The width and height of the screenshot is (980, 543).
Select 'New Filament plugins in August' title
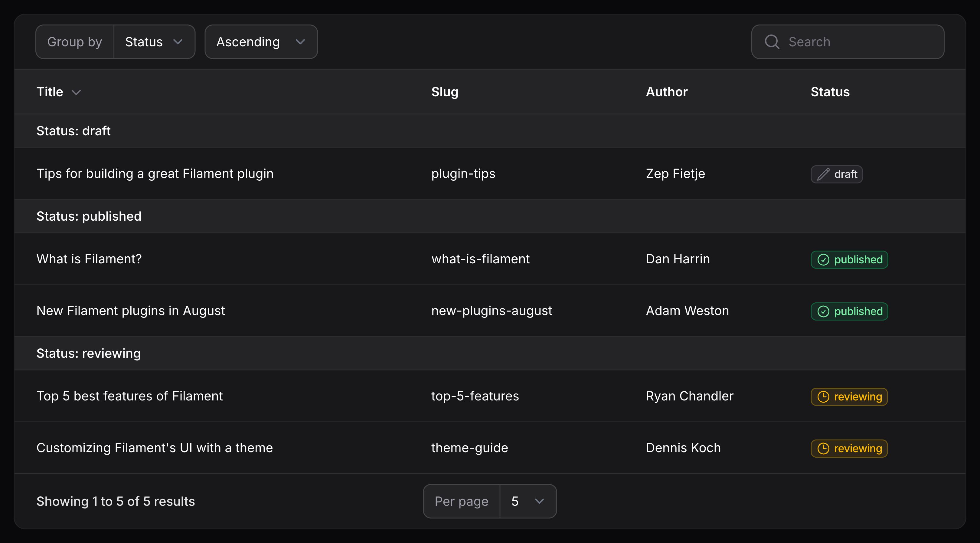130,311
